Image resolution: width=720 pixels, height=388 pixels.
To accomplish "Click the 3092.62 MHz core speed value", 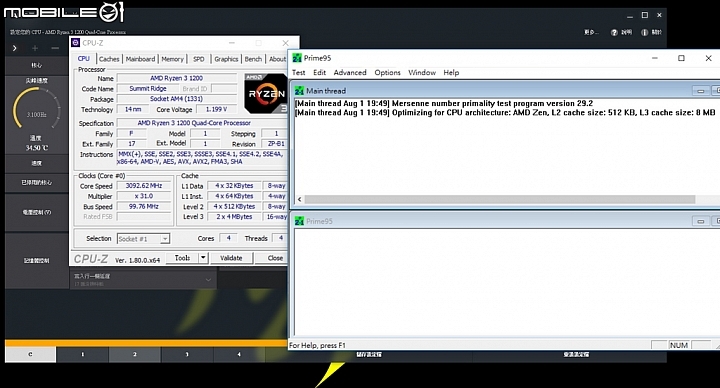I will tap(144, 186).
